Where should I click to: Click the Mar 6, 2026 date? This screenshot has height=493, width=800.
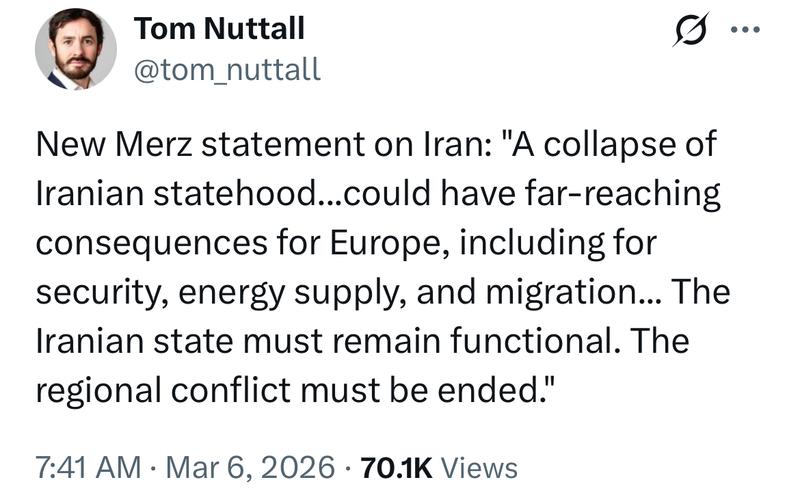click(x=250, y=467)
